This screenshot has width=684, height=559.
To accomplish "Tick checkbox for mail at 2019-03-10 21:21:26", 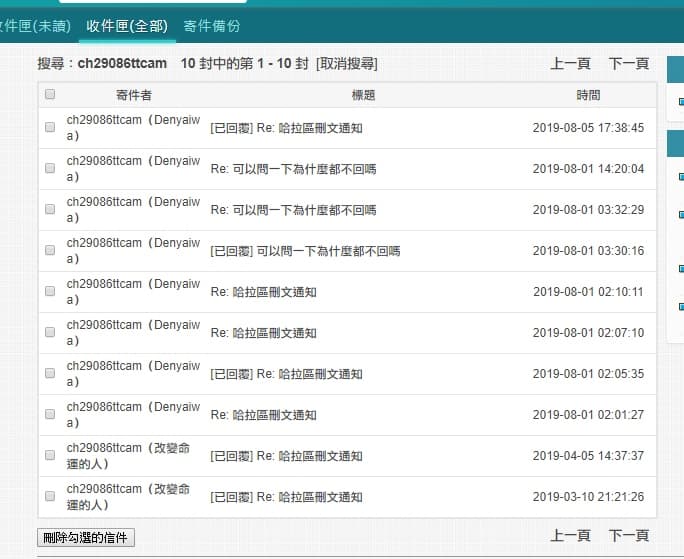I will click(x=50, y=496).
